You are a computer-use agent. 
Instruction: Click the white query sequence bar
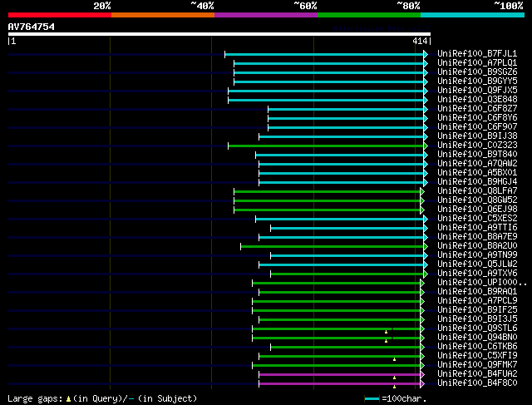coord(219,34)
